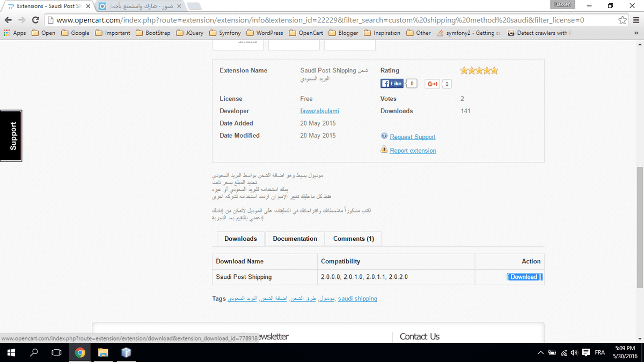This screenshot has width=644, height=362.
Task: Open Action Center notifications icon
Action: coord(586,352)
